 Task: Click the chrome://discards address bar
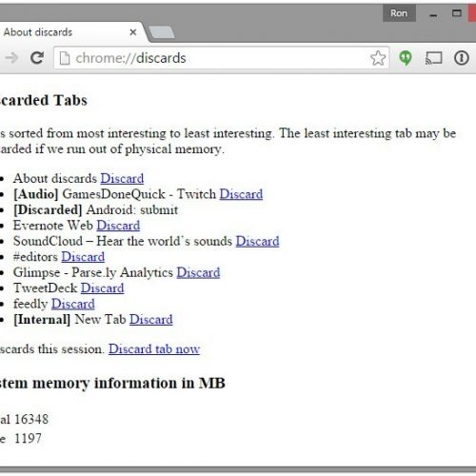click(222, 58)
